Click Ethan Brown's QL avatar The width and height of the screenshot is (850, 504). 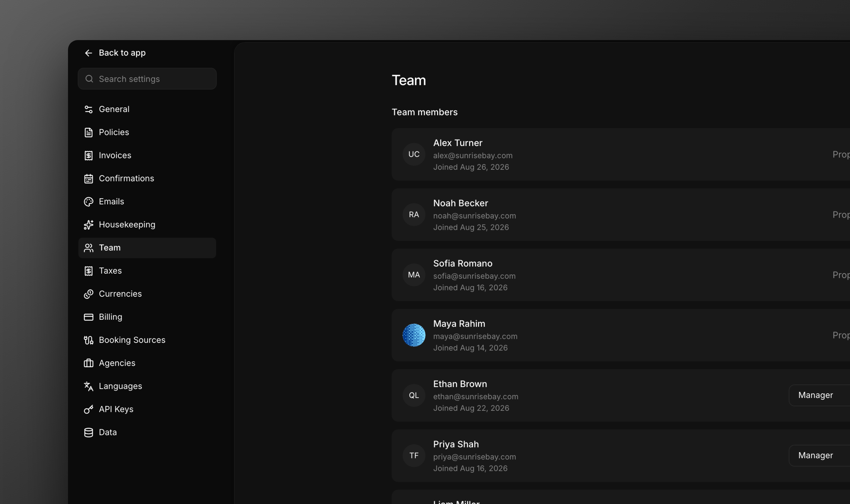point(414,396)
